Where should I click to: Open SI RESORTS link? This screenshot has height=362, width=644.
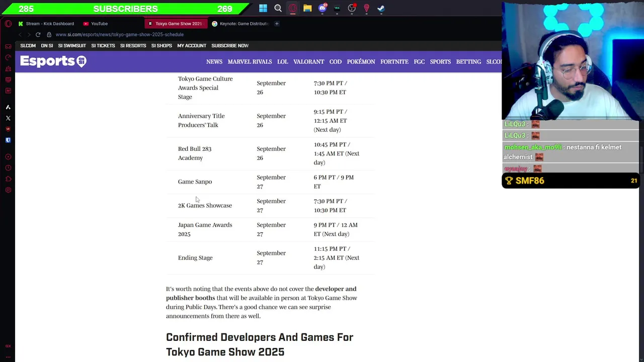133,46
